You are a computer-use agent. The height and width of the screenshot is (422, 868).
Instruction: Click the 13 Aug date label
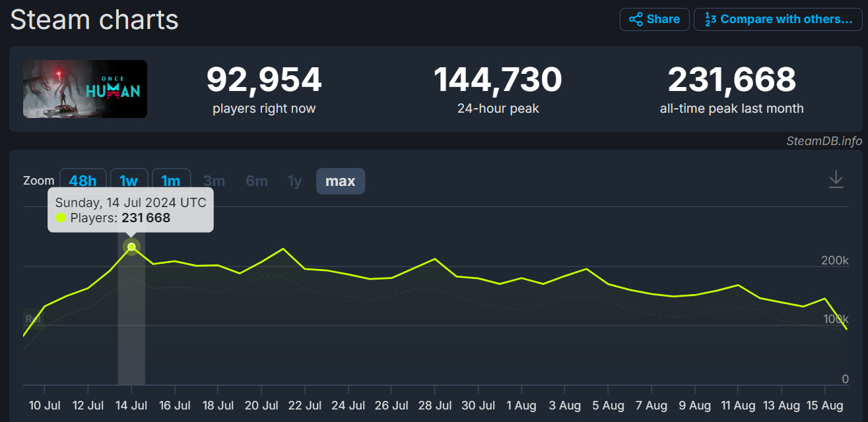coord(782,405)
